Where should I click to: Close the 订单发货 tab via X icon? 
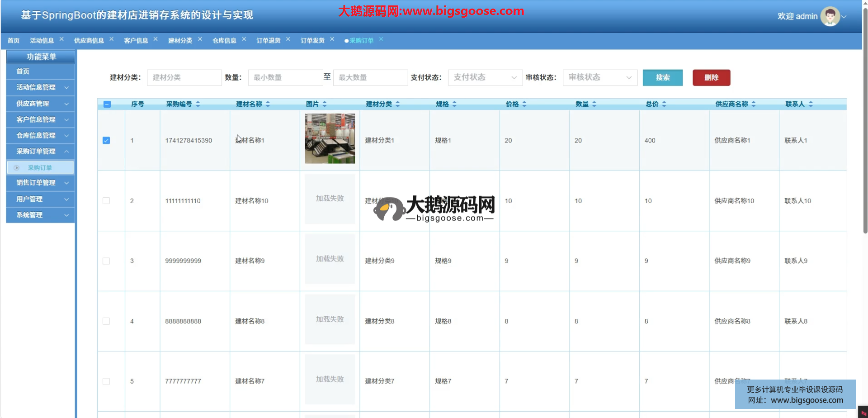tap(332, 39)
